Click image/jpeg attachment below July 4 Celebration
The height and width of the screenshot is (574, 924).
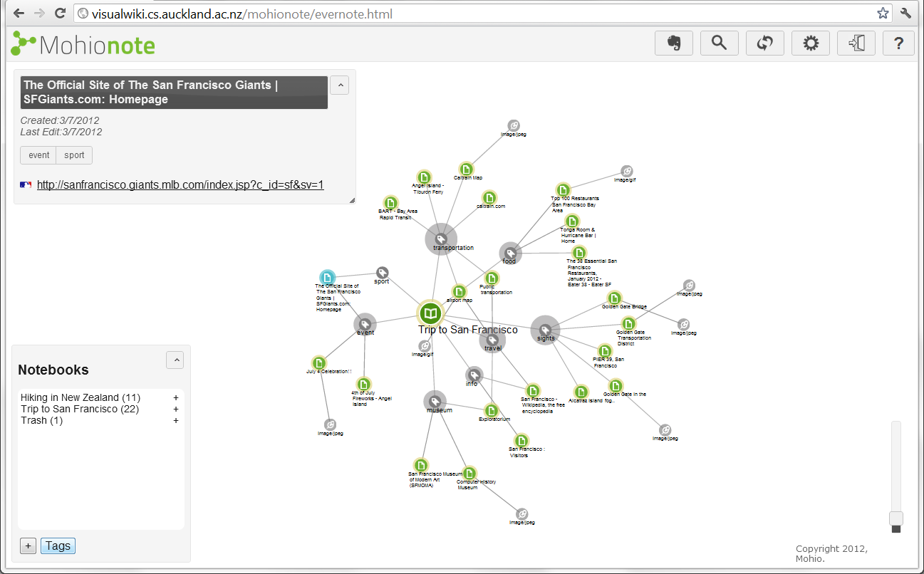tap(330, 424)
